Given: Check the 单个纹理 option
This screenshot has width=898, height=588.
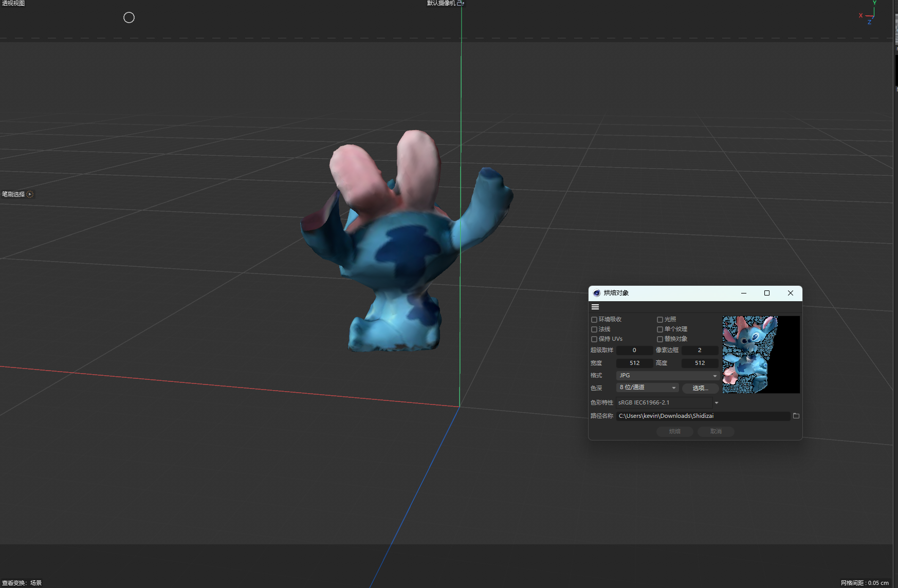Looking at the screenshot, I should click(x=660, y=329).
